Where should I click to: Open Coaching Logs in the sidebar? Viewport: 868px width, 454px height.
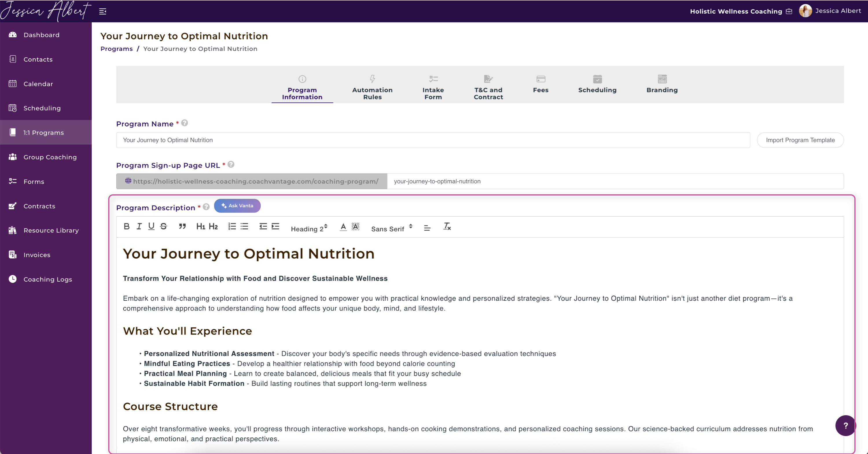tap(46, 279)
